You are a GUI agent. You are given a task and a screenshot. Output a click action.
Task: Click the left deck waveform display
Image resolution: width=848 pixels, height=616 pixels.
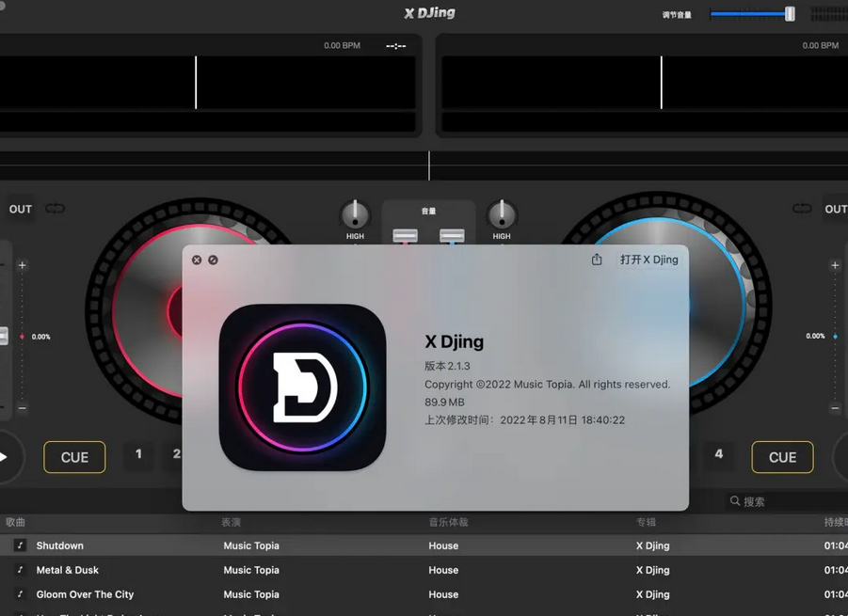point(208,82)
